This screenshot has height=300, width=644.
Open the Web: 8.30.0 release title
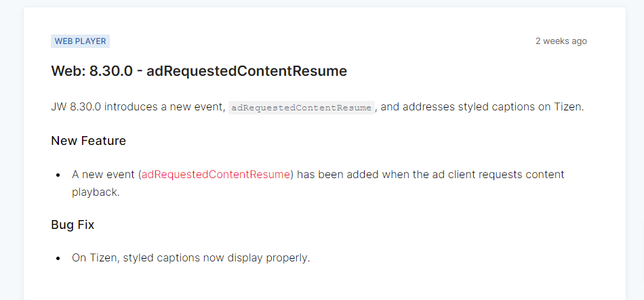pos(199,71)
